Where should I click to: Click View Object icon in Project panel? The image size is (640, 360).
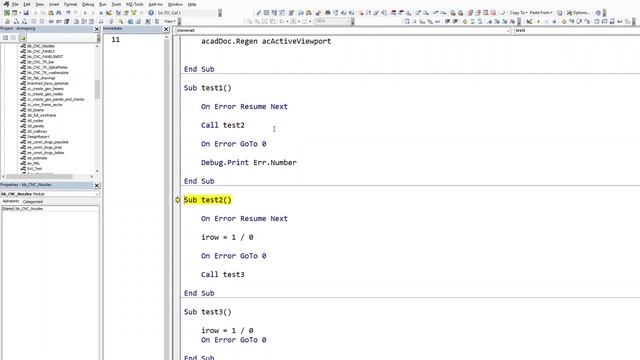[13, 38]
